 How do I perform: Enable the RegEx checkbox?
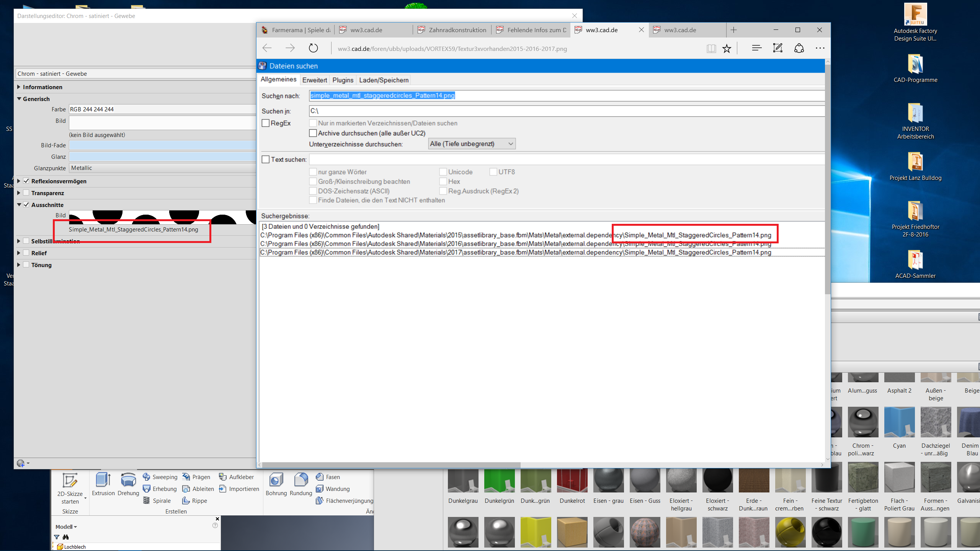265,123
